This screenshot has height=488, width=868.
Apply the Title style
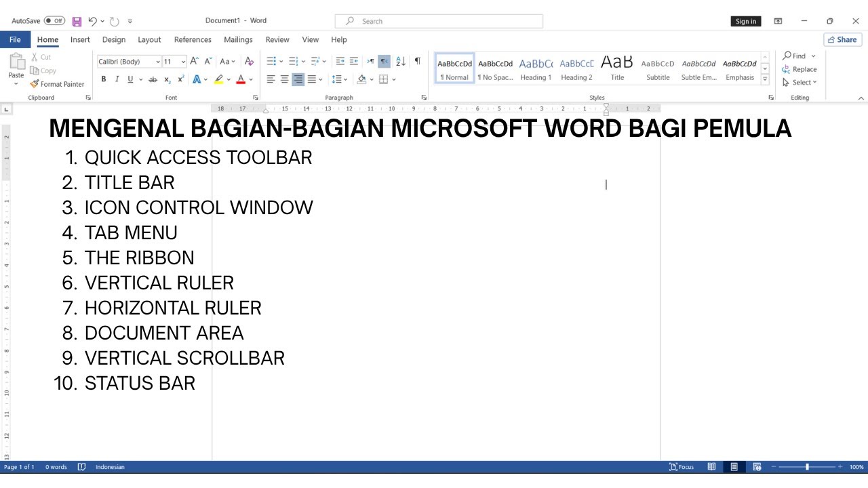pyautogui.click(x=617, y=68)
